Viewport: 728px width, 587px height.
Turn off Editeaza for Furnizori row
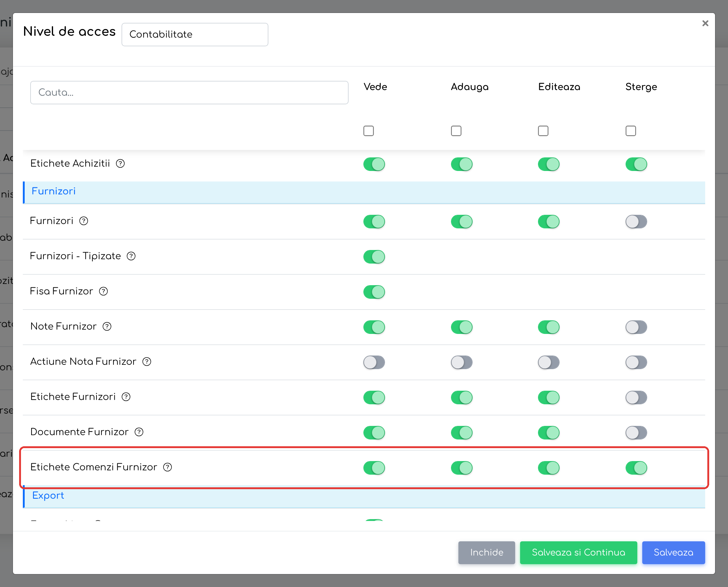(x=548, y=222)
